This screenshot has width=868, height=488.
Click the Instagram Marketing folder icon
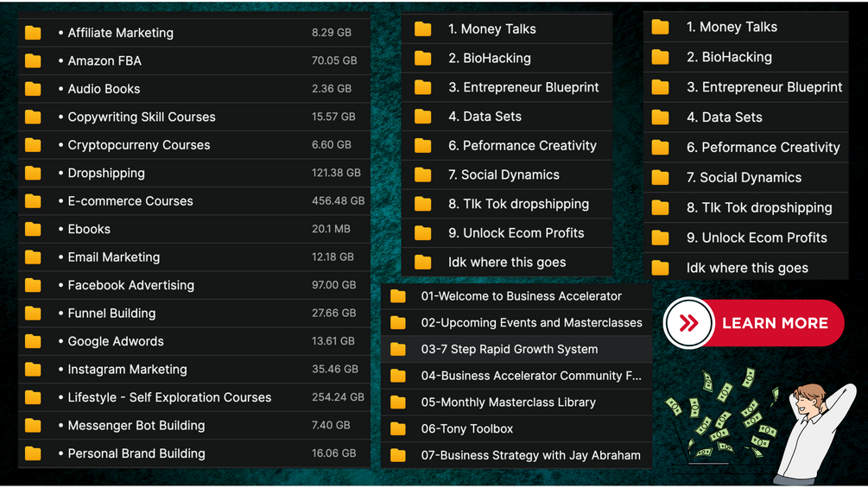[x=33, y=369]
